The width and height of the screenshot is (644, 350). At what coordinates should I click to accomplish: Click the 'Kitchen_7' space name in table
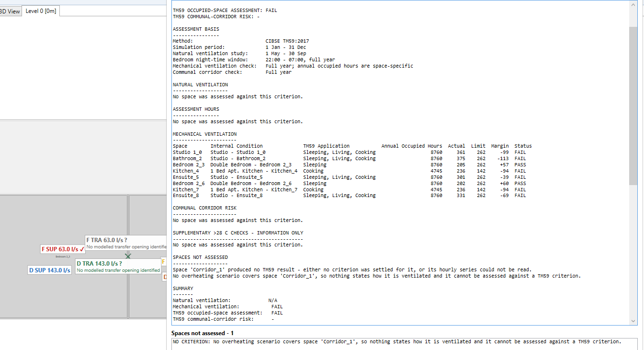[x=186, y=190]
